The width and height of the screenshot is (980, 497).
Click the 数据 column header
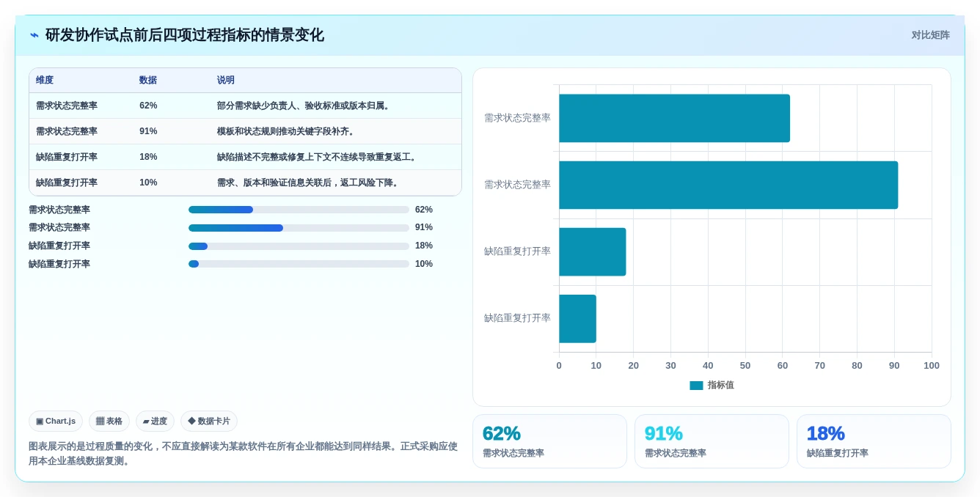(x=148, y=80)
